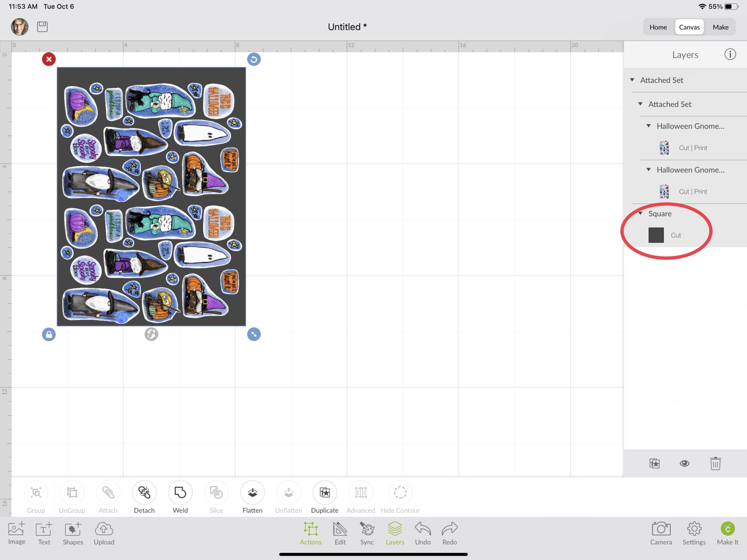Image resolution: width=747 pixels, height=560 pixels.
Task: Open the Layers info icon
Action: tap(730, 54)
